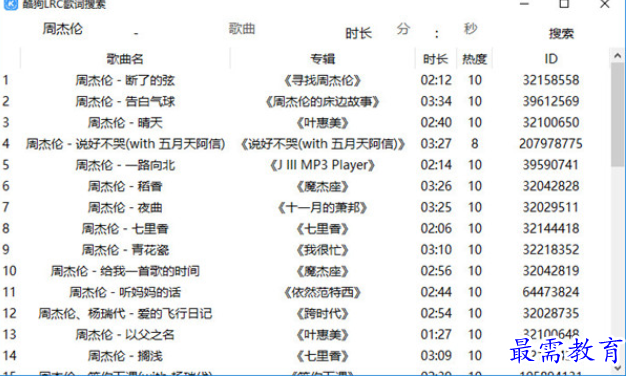This screenshot has height=382, width=631.
Task: Select row 周杰伦、杨瑞代 - 爱的飞行日记
Action: [x=305, y=313]
